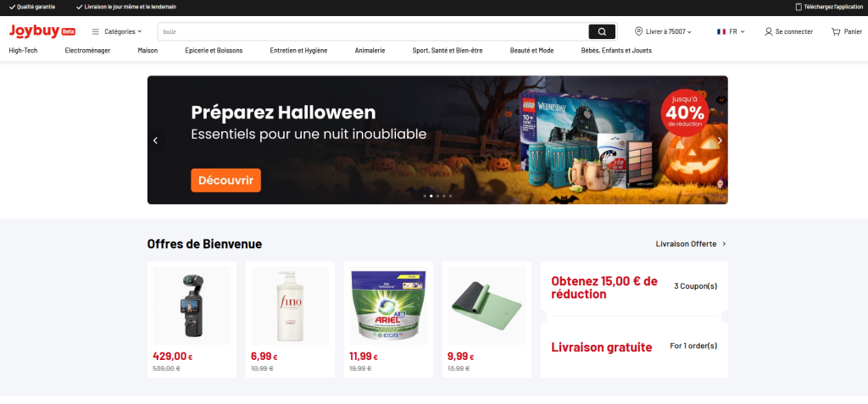
Task: Expand the FR language selector
Action: click(731, 31)
